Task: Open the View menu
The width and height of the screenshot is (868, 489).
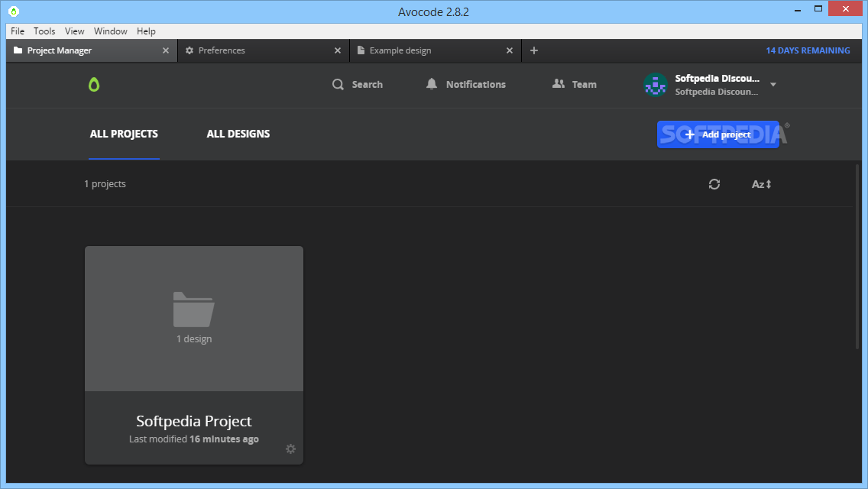Action: coord(74,31)
